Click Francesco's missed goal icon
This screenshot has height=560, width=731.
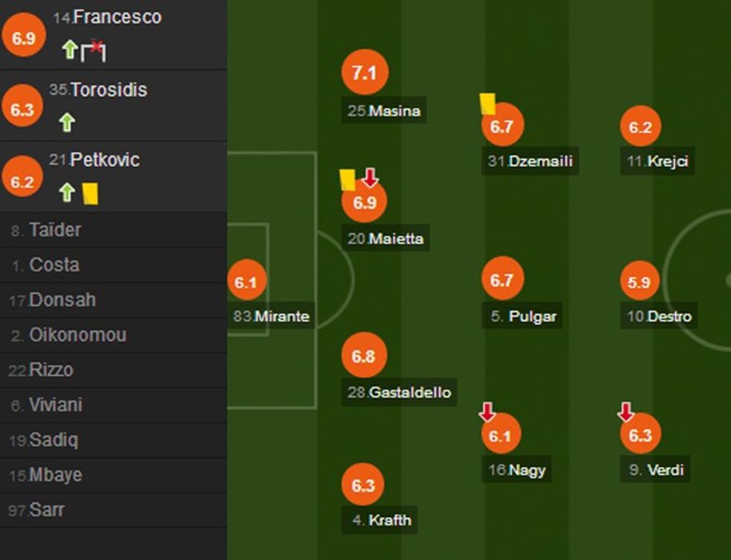(94, 51)
